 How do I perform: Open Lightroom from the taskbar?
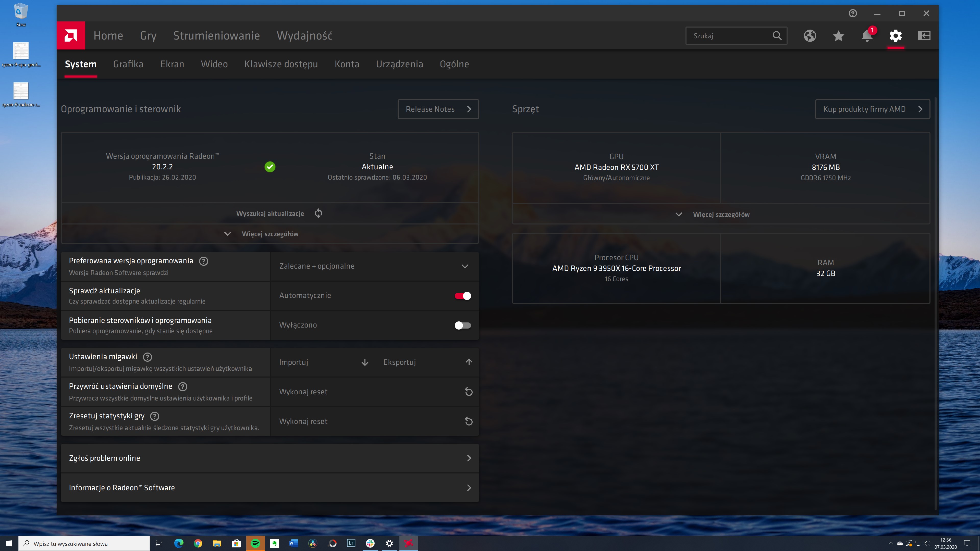(351, 543)
